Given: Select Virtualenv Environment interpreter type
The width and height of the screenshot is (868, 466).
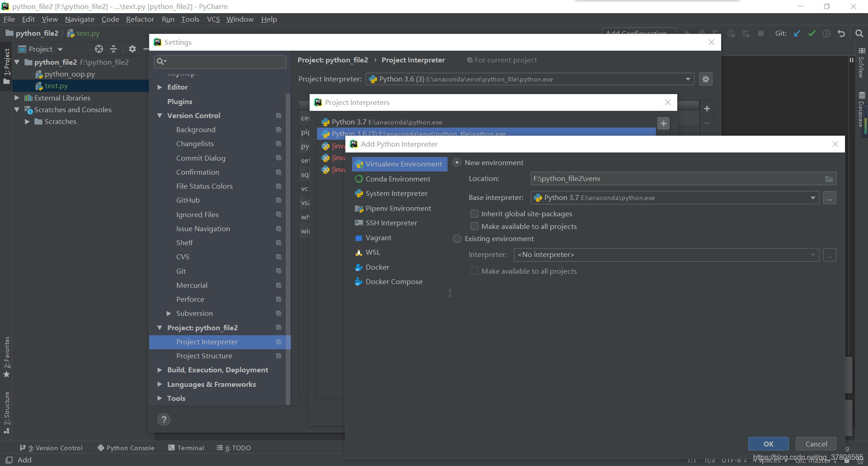Looking at the screenshot, I should [x=400, y=164].
